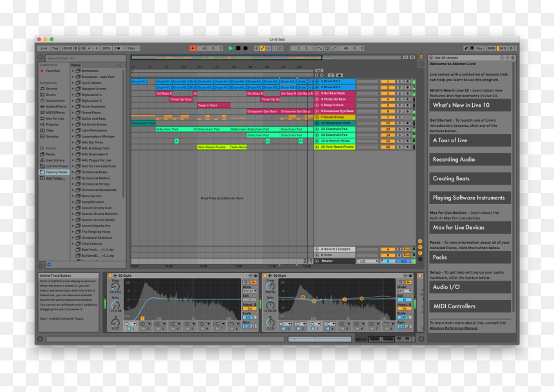Click the Gain knob in the second EQ Eight

coord(271,304)
